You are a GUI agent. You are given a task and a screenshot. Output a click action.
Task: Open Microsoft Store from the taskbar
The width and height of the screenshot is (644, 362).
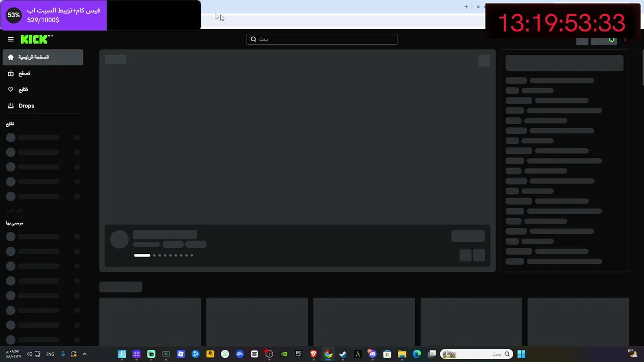[387, 354]
